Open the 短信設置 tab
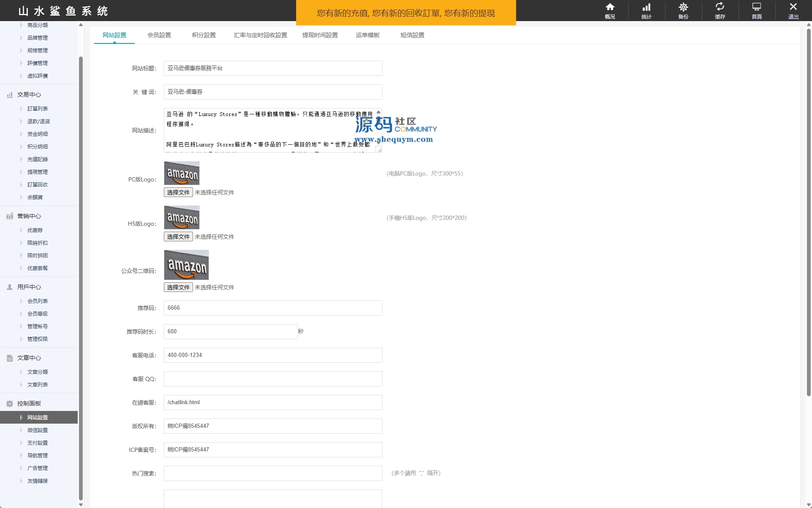Screen dimensions: 812x508 pos(412,35)
